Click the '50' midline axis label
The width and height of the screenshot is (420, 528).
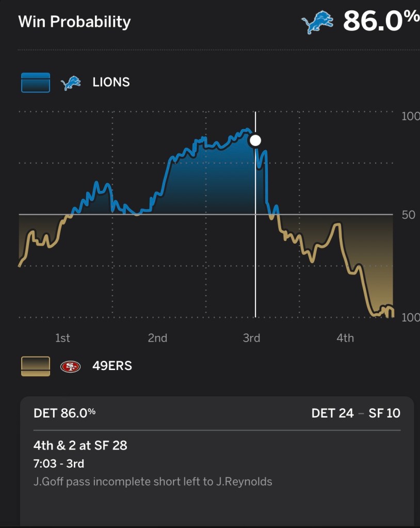pos(408,215)
